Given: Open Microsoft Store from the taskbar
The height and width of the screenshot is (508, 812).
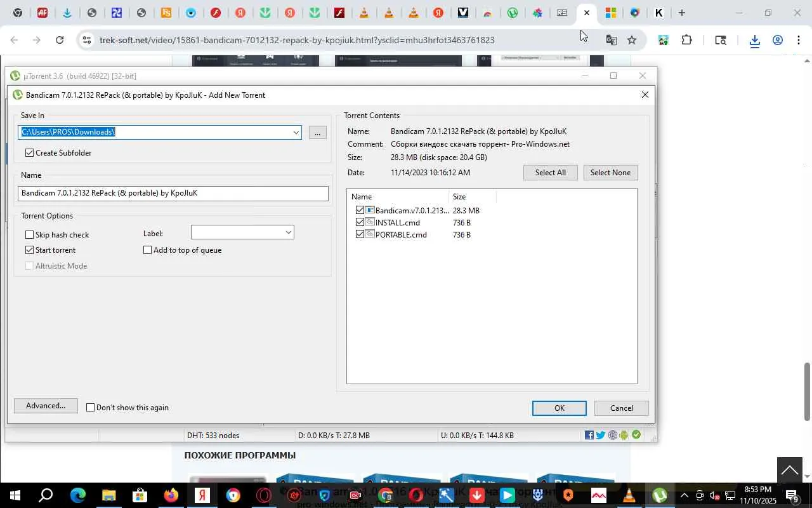Looking at the screenshot, I should coord(140,495).
